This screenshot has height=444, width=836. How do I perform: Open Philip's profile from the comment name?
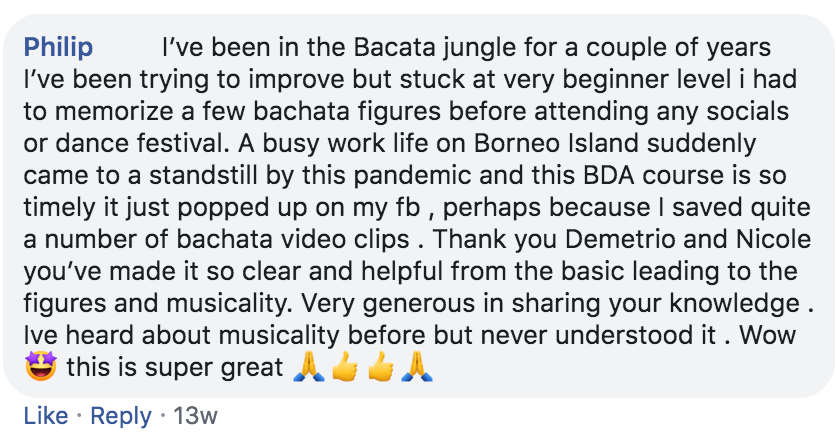(58, 46)
